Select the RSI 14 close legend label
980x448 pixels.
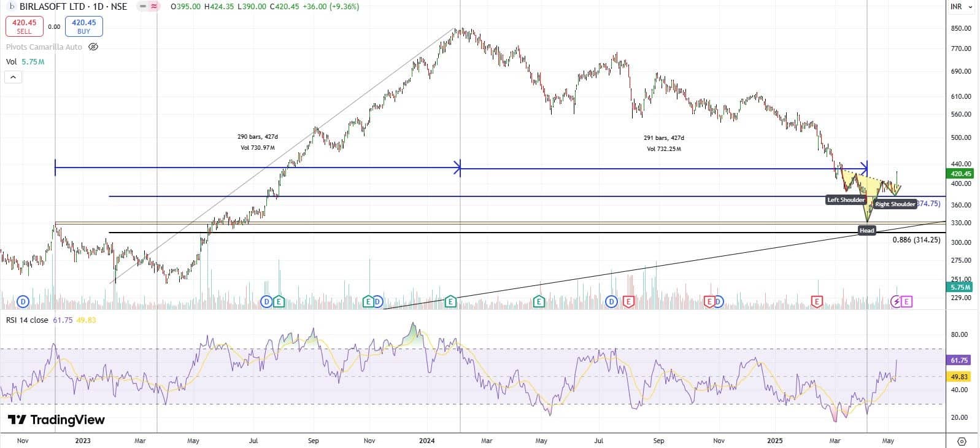27,320
